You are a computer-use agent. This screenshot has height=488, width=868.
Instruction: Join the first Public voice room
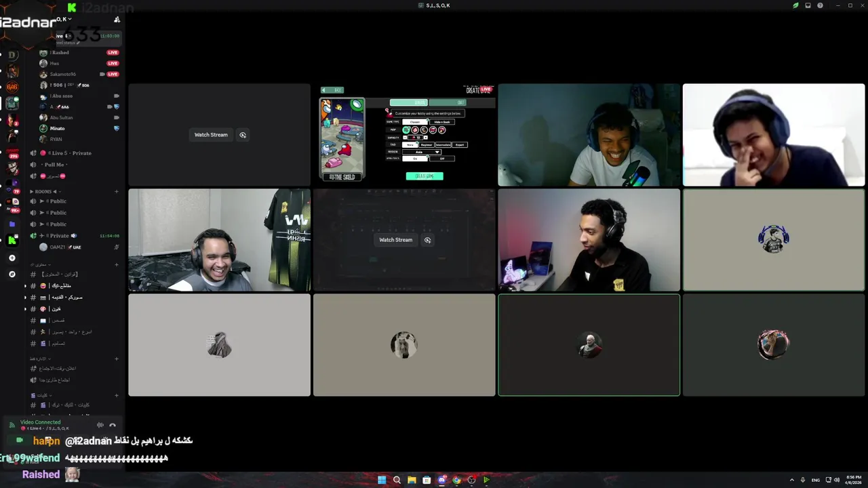click(x=73, y=201)
